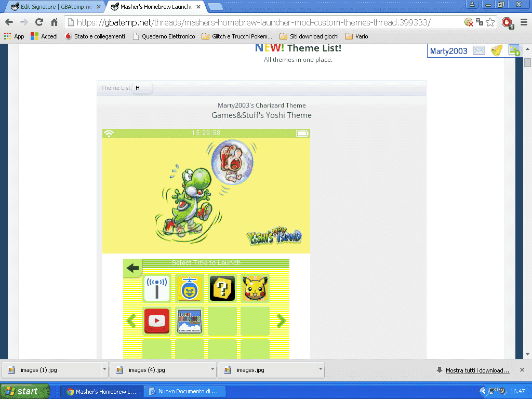Open the downloaded images (4).jpg file
The height and width of the screenshot is (399, 532).
[x=159, y=370]
